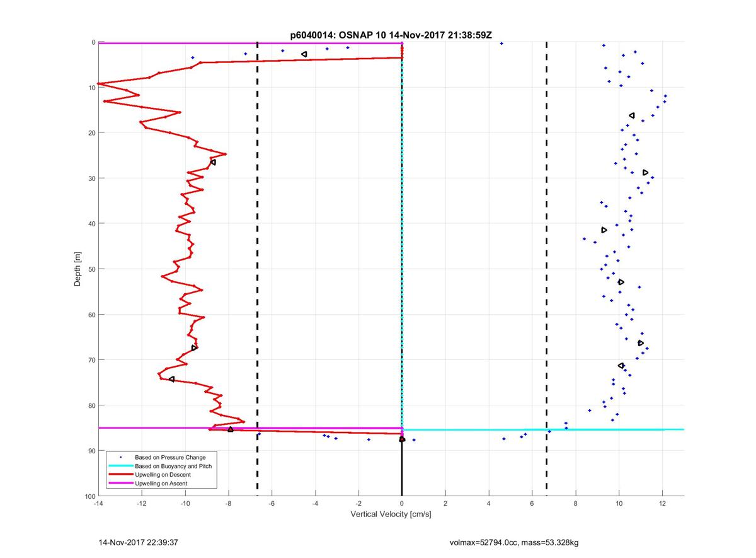Click the left triangle marker on red curve near 26 m depth

pos(213,162)
